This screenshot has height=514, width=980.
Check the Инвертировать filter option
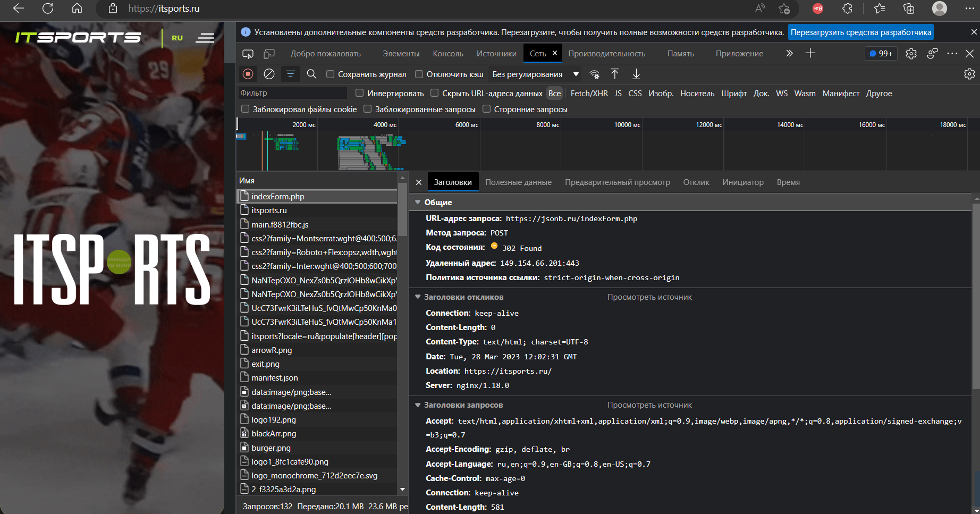(360, 92)
